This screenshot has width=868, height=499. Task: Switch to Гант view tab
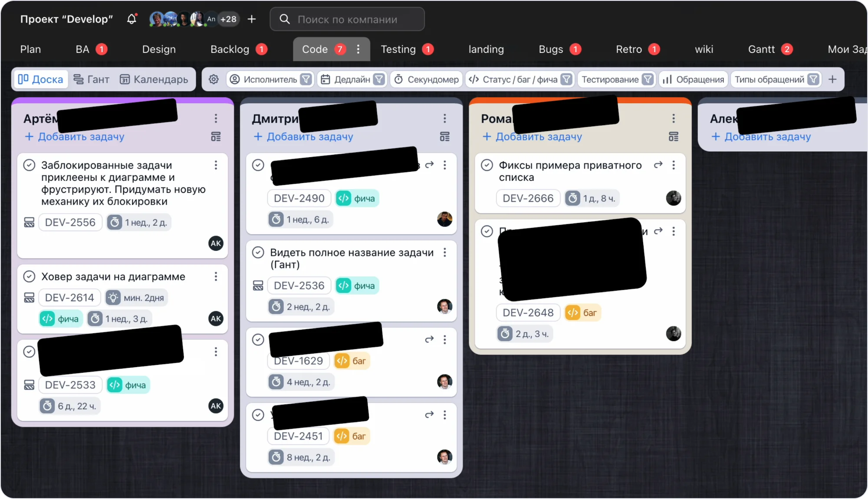click(92, 79)
